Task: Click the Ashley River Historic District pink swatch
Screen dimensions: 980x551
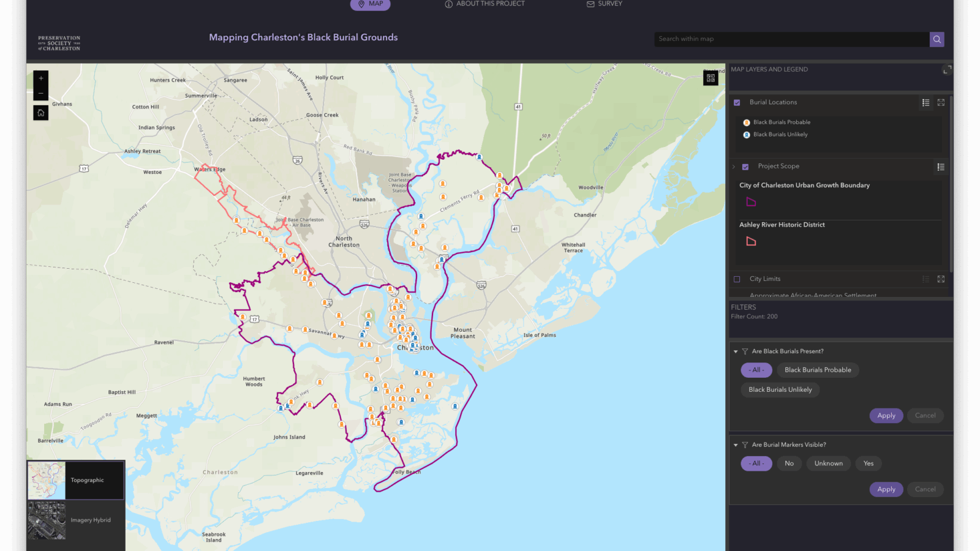Action: pos(751,242)
